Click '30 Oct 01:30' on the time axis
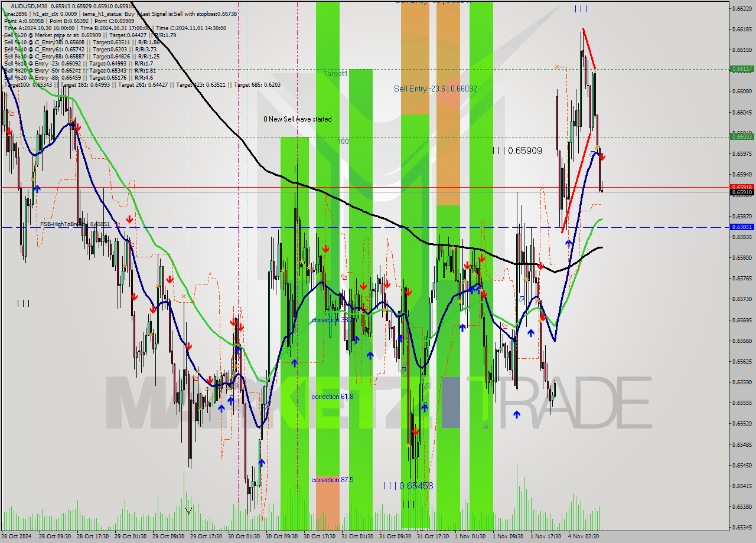This screenshot has width=756, height=543. coord(245,536)
